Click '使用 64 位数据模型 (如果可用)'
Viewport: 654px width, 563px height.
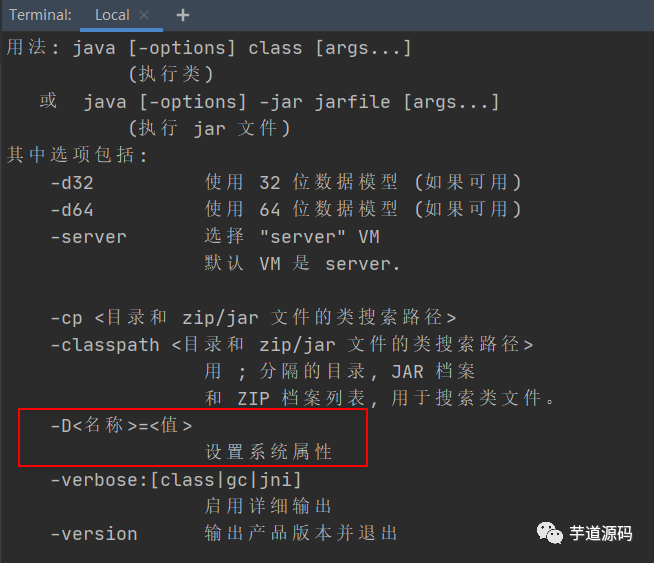363,209
